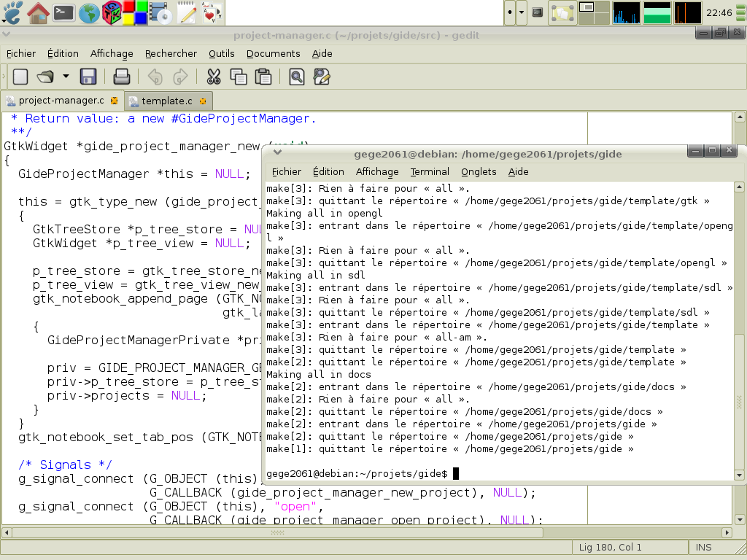The height and width of the screenshot is (560, 747).
Task: Toggle the INS insert mode indicator
Action: coord(703,547)
